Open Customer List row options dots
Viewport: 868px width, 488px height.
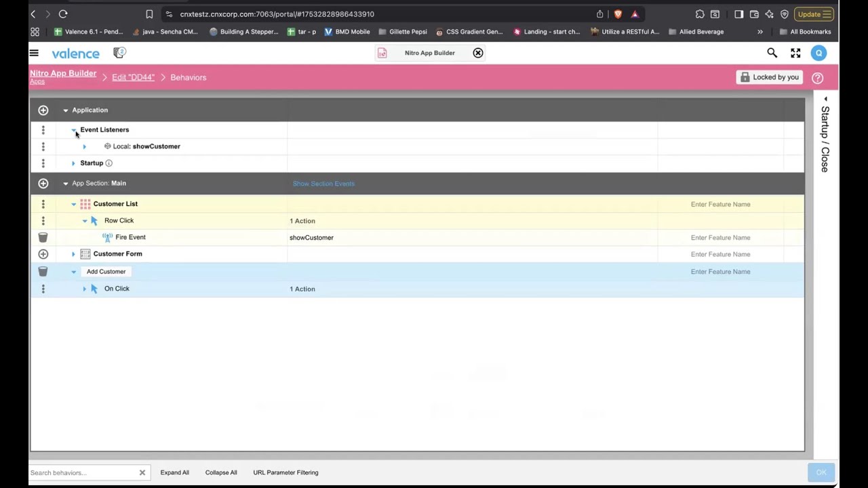[x=43, y=204]
